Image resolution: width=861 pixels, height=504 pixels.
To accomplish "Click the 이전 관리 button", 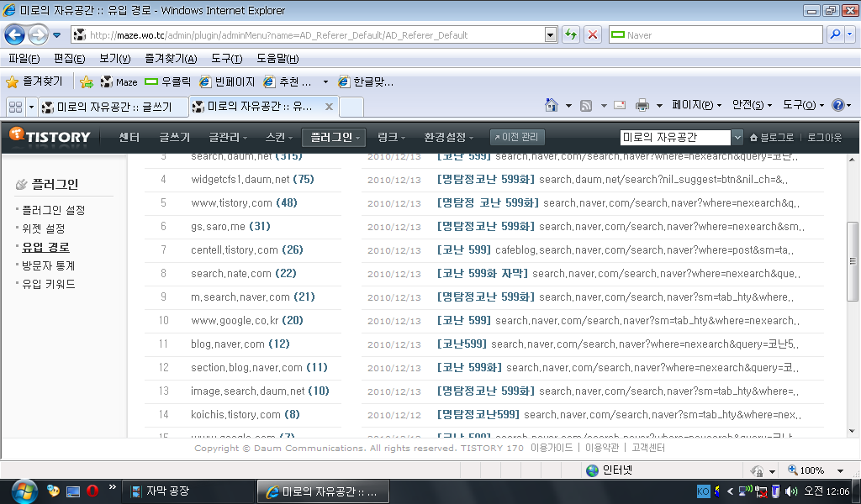I will [x=517, y=137].
